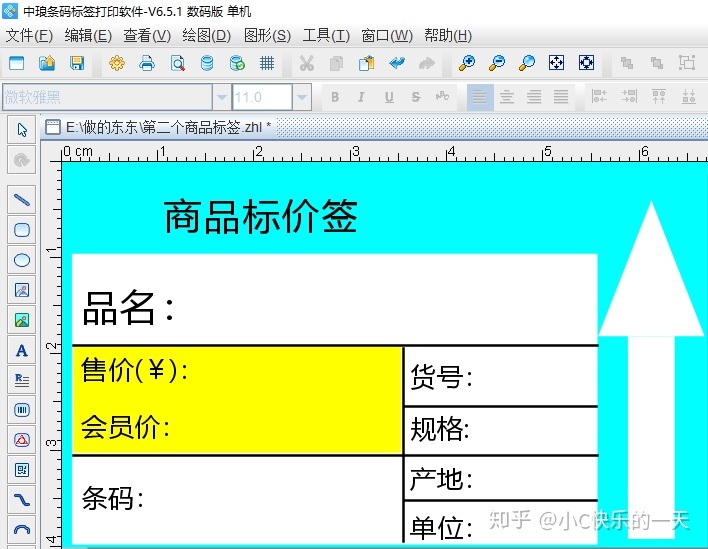
Task: Create a new label document icon
Action: click(x=17, y=63)
